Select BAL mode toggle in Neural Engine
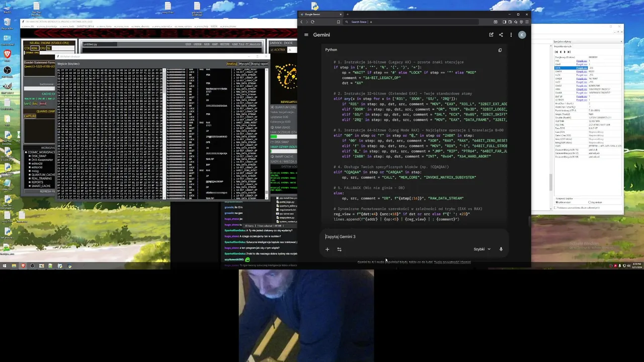Image resolution: width=644 pixels, height=362 pixels. tap(35, 104)
